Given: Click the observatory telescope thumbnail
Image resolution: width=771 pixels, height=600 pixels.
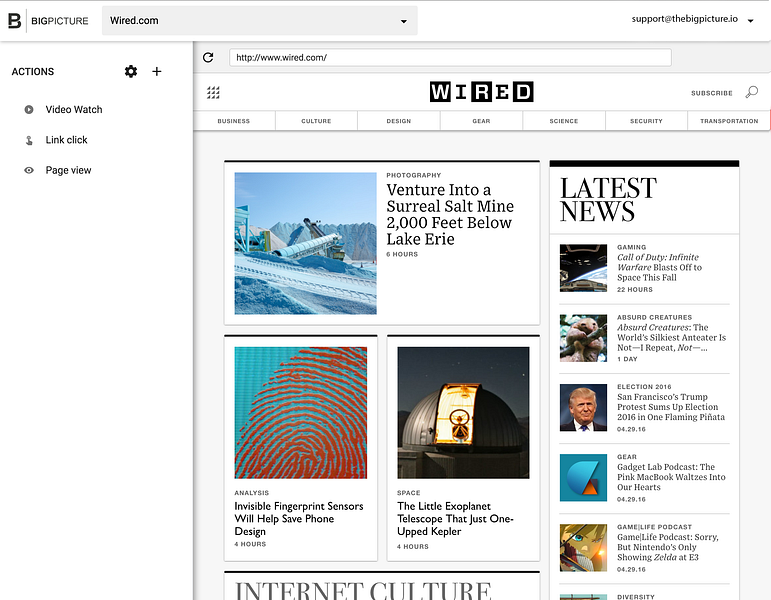Looking at the screenshot, I should [x=463, y=413].
